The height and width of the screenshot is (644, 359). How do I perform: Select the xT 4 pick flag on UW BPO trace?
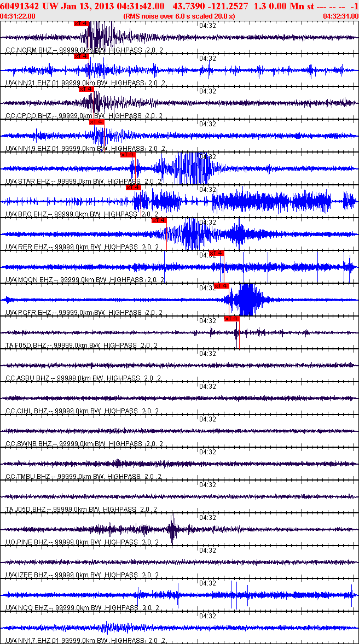coord(133,188)
